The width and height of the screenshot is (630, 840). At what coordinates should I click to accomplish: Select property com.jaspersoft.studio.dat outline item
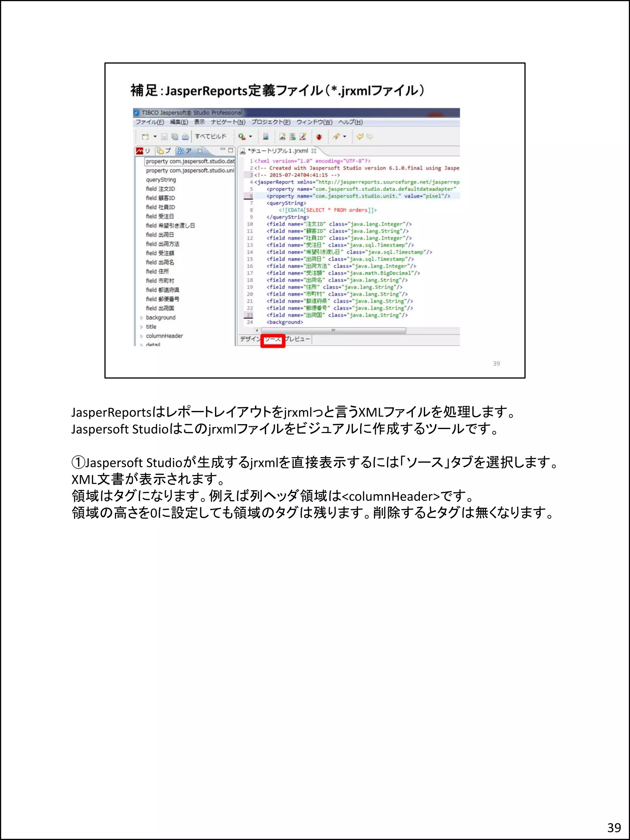pos(190,161)
